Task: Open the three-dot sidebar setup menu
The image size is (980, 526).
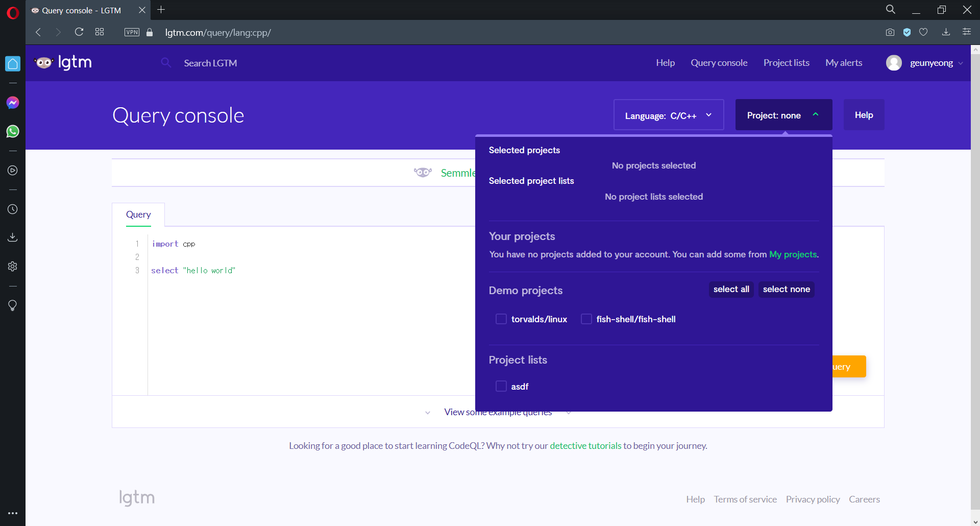Action: tap(13, 513)
